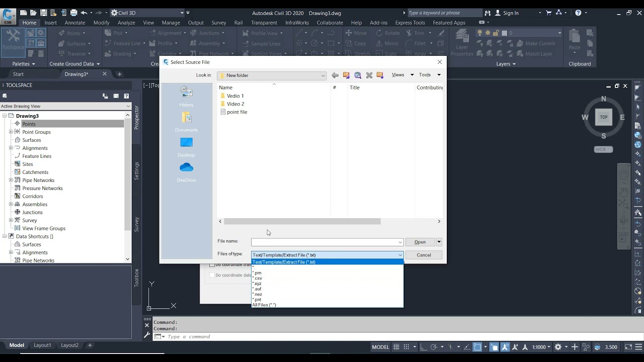The height and width of the screenshot is (362, 644).
Task: Click Up one level folder icon in dialog
Action: point(346,75)
